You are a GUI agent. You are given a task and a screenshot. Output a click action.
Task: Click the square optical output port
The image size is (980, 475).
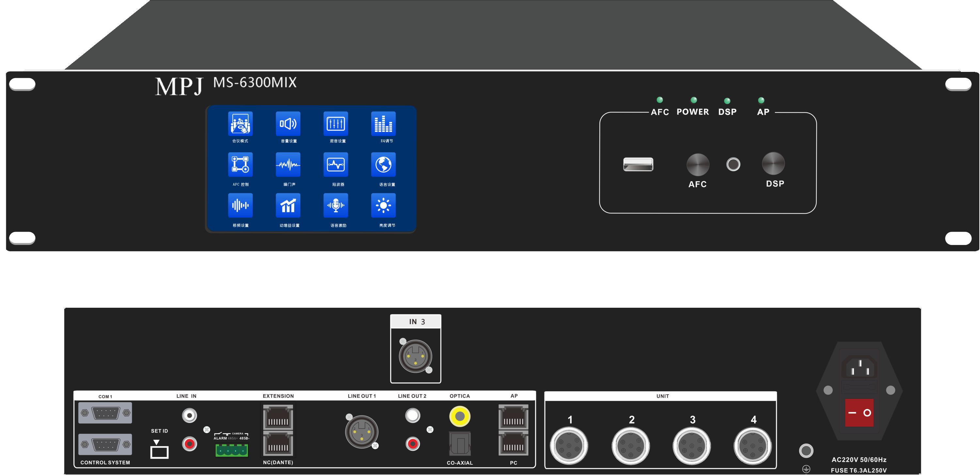460,444
